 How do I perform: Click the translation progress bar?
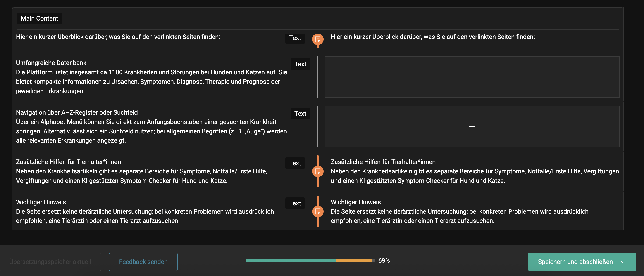[310, 260]
